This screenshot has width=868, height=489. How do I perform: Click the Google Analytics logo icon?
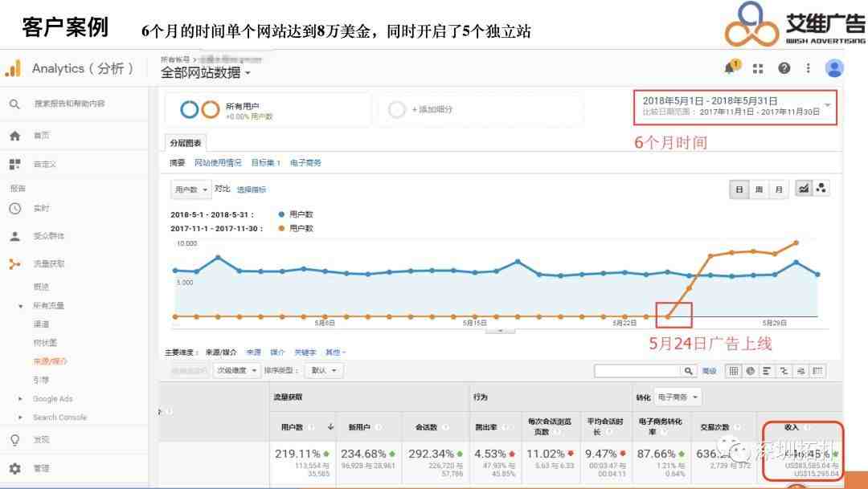[x=14, y=68]
